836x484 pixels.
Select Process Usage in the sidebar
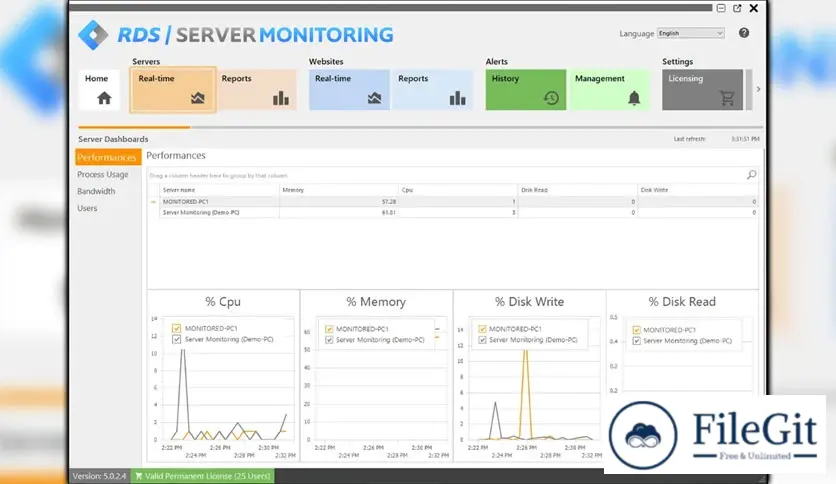tap(103, 174)
